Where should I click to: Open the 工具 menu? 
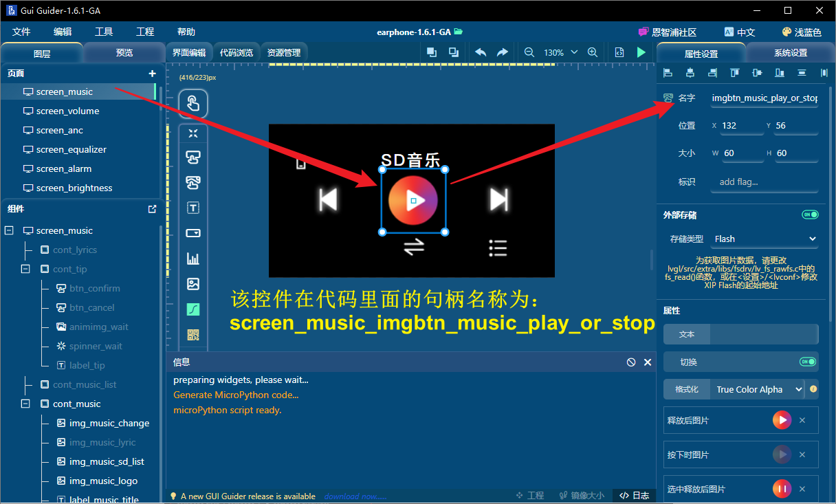[104, 32]
